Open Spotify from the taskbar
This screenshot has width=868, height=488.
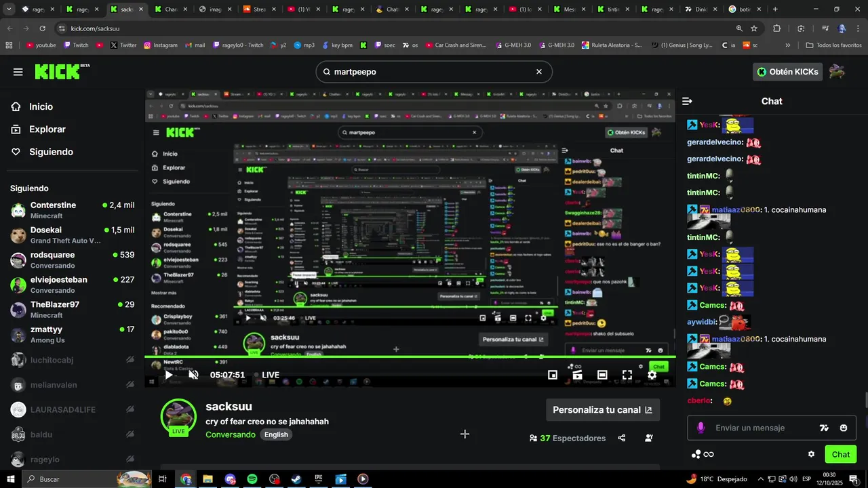pyautogui.click(x=252, y=479)
